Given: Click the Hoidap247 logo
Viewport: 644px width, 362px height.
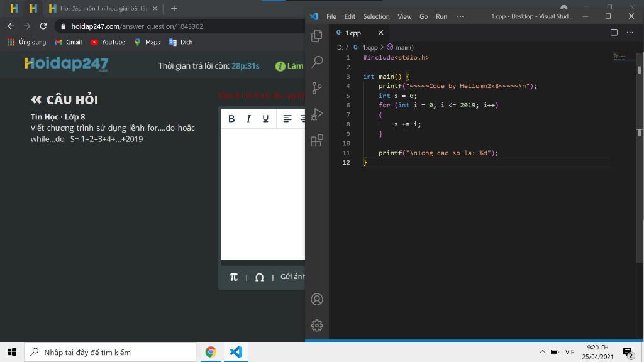Looking at the screenshot, I should 66,64.
